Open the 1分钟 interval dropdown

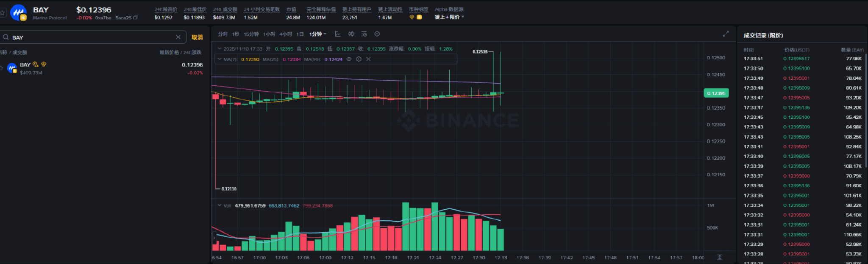click(317, 34)
